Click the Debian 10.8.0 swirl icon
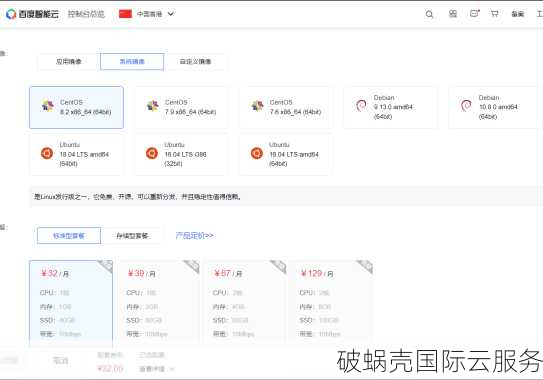543x380 pixels. tap(466, 105)
